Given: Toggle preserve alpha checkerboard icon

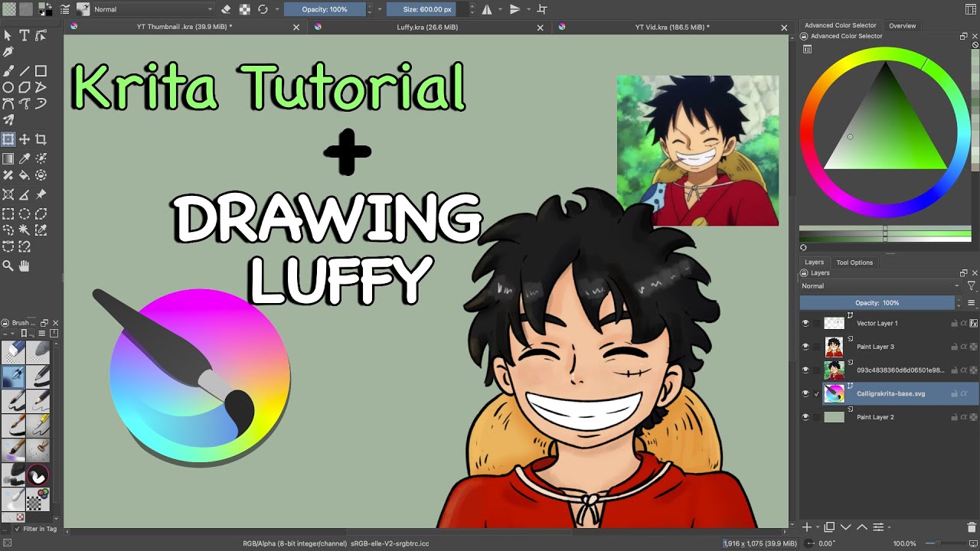Looking at the screenshot, I should point(245,9).
